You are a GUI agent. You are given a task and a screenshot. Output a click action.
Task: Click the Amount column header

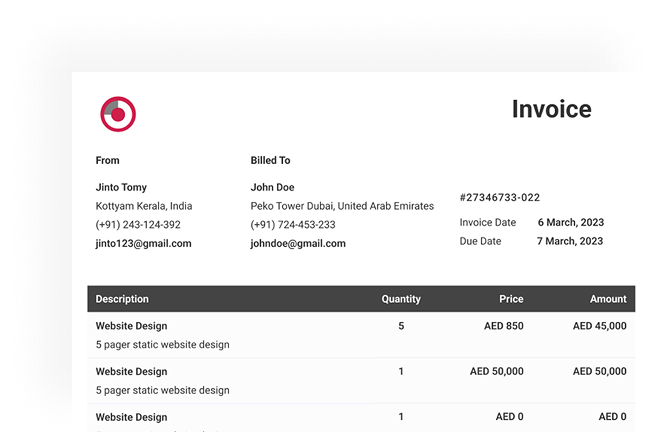coord(608,299)
